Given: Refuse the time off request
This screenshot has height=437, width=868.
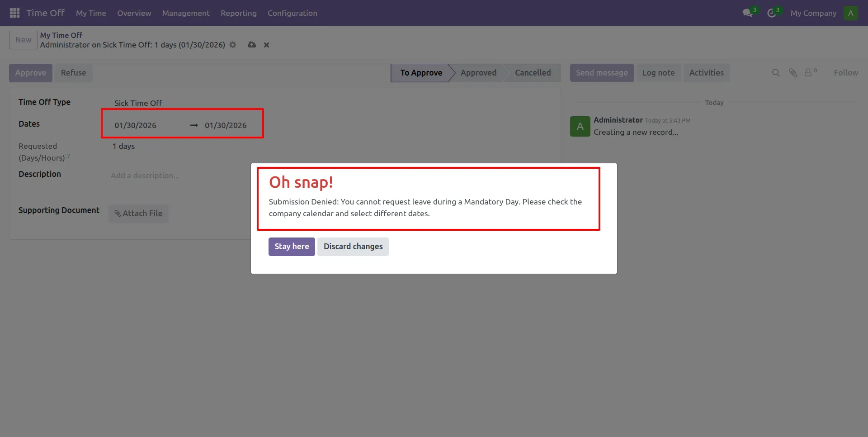Looking at the screenshot, I should [x=73, y=72].
